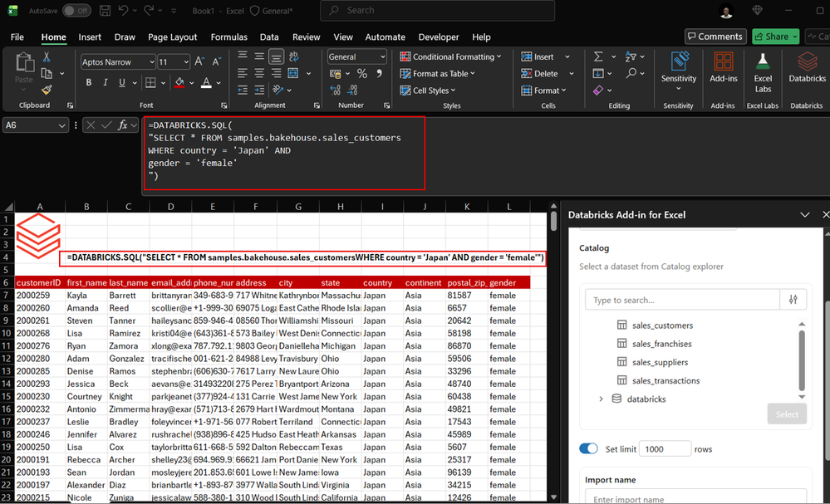830x504 pixels.
Task: Open Excel Labs from the ribbon
Action: [763, 73]
